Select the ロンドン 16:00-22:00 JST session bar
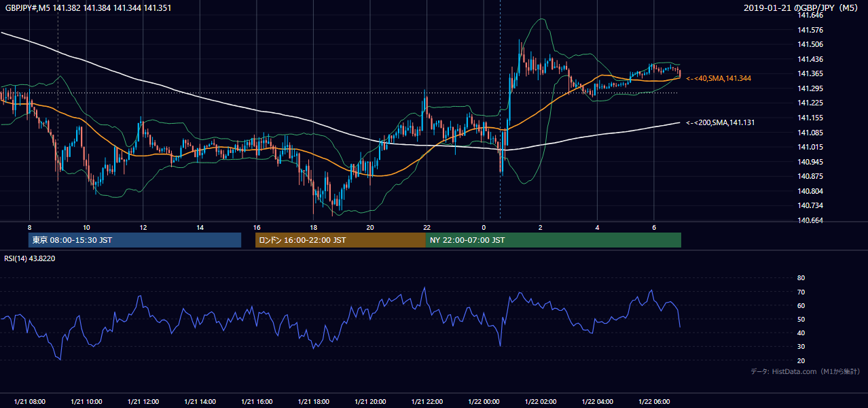Viewport: 868px width, 408px height. pyautogui.click(x=340, y=240)
